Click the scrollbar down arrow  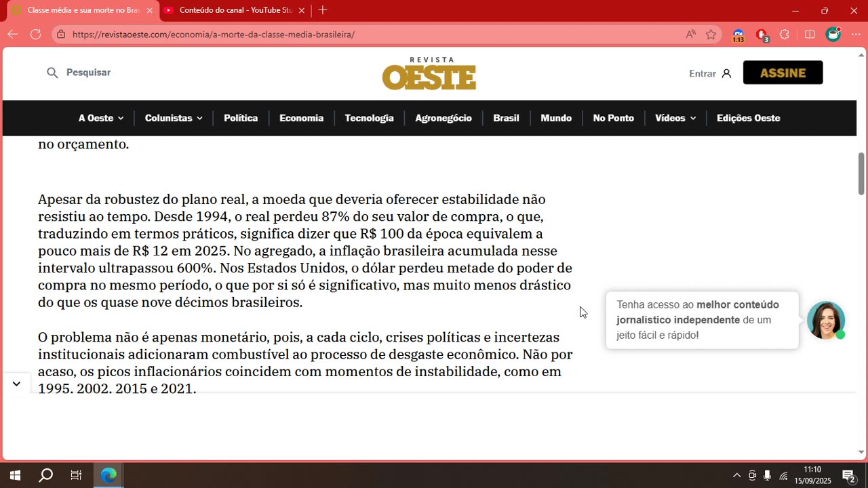pyautogui.click(x=862, y=452)
